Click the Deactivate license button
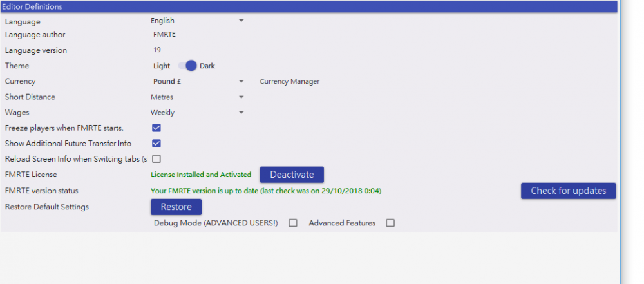 pyautogui.click(x=292, y=175)
